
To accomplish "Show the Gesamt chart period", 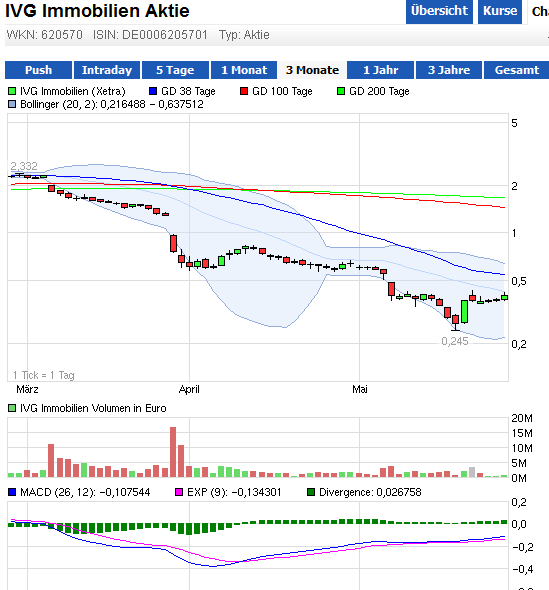I will [x=517, y=70].
